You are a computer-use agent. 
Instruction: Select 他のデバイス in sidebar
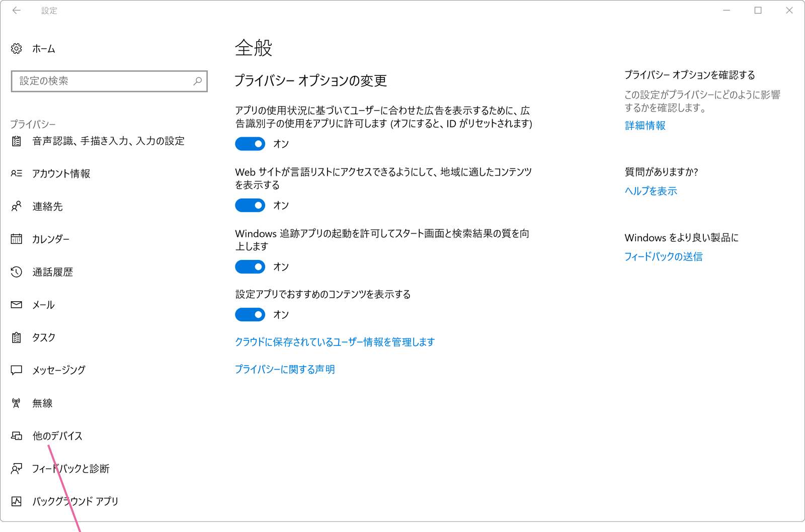(57, 436)
